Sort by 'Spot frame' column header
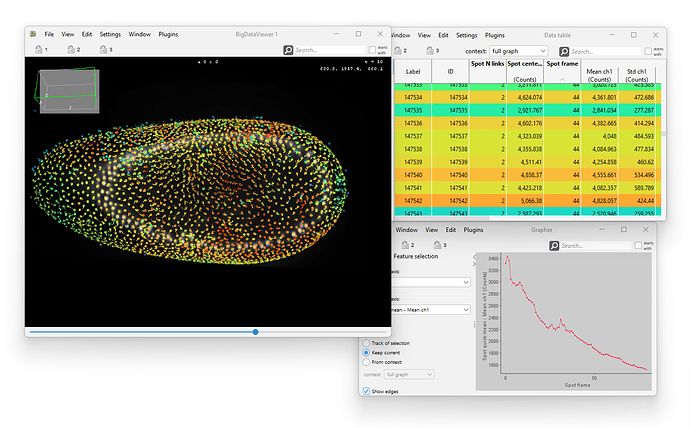This screenshot has width=690, height=428. coord(562,71)
